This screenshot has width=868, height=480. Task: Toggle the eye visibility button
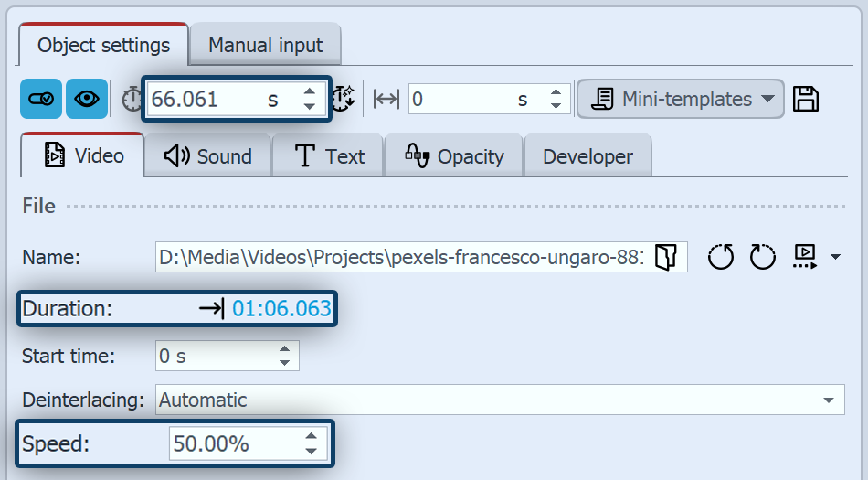coord(87,99)
